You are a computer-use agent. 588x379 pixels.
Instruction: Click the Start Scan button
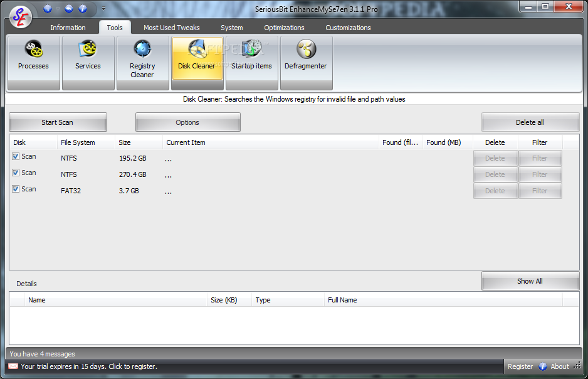click(58, 122)
